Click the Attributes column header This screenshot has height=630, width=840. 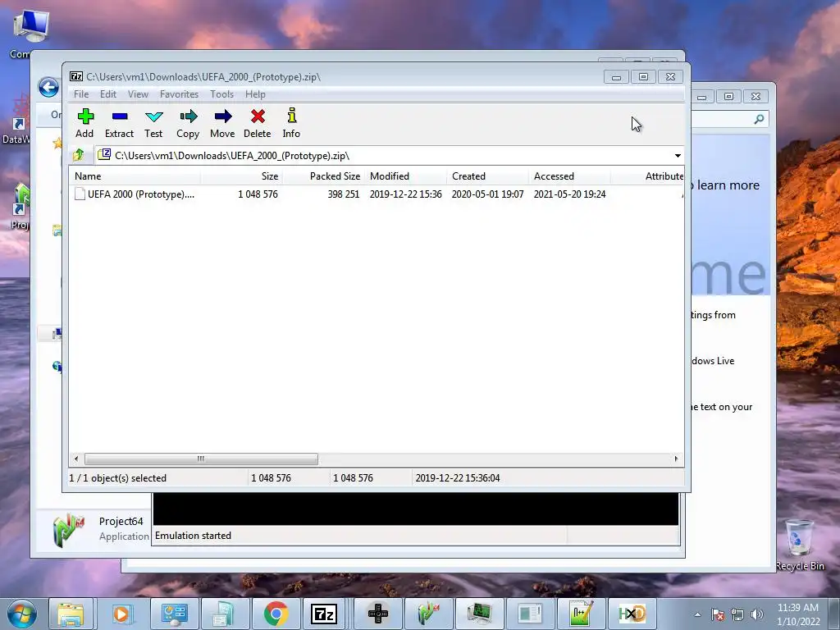[648, 176]
